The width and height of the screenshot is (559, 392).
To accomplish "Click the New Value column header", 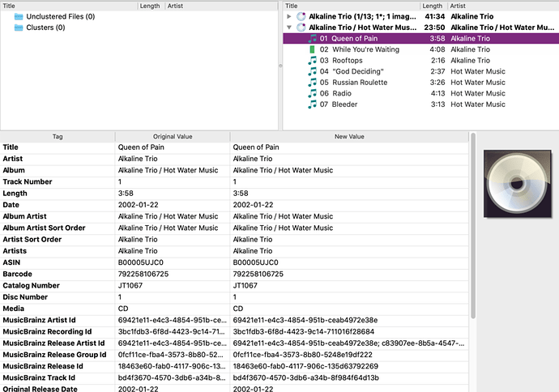I will 349,137.
